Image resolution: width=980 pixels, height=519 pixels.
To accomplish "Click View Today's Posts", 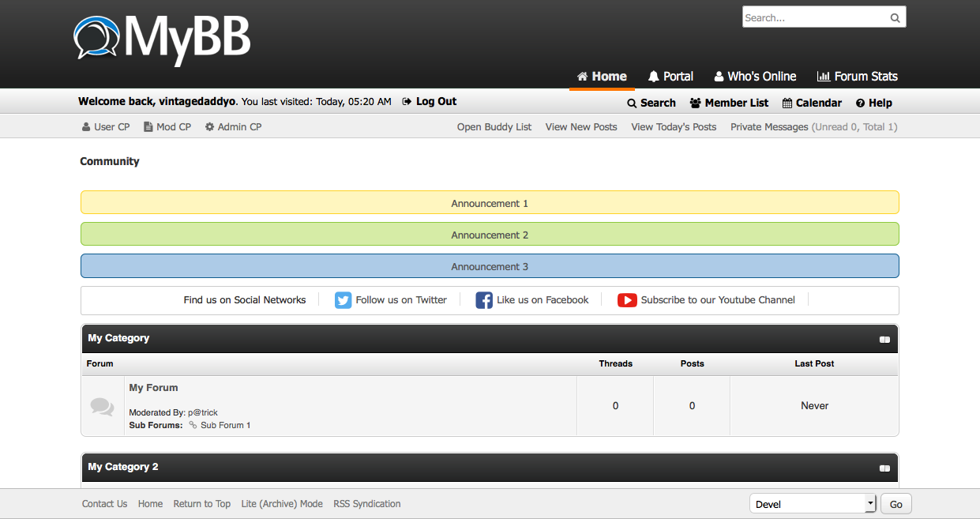I will [x=674, y=127].
